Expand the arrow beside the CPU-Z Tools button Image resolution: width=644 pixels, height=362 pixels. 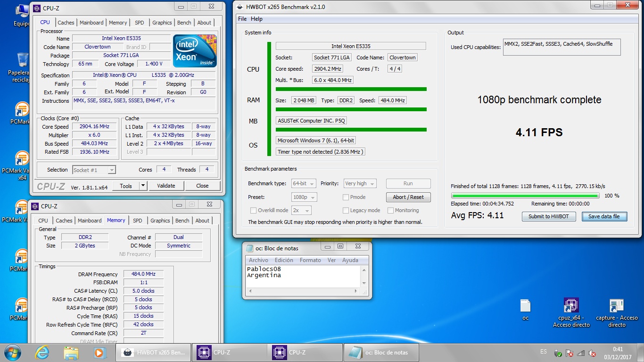point(143,186)
